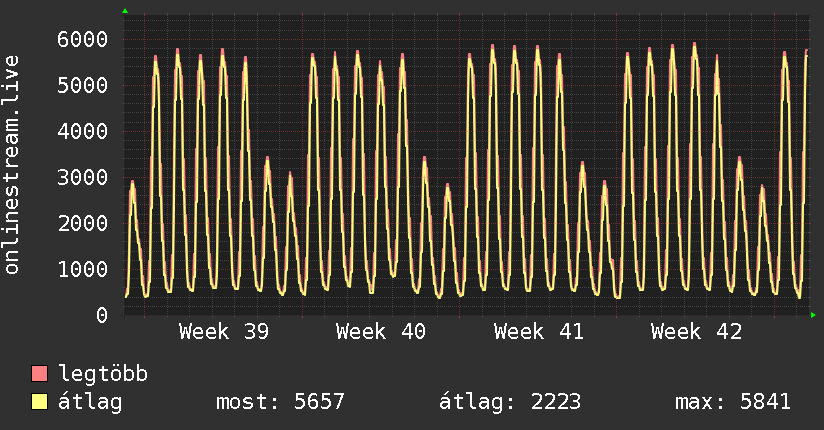Click the Week 42 axis label
The width and height of the screenshot is (824, 430).
point(696,332)
